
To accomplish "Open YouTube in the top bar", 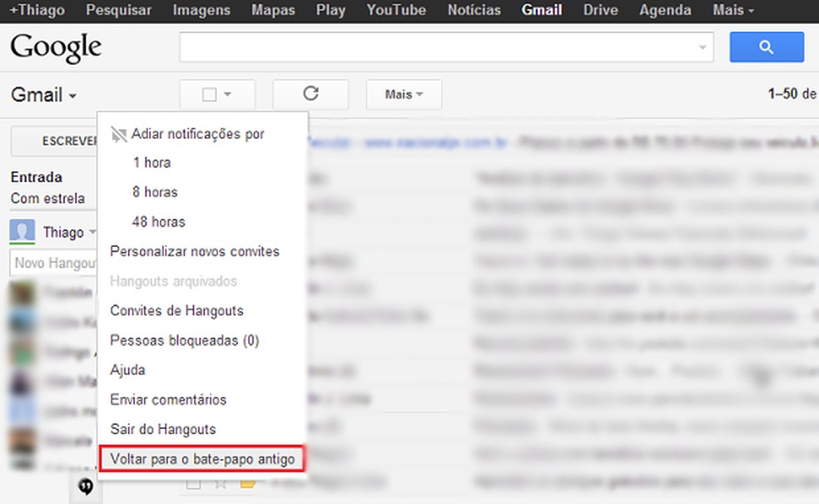I will click(396, 10).
